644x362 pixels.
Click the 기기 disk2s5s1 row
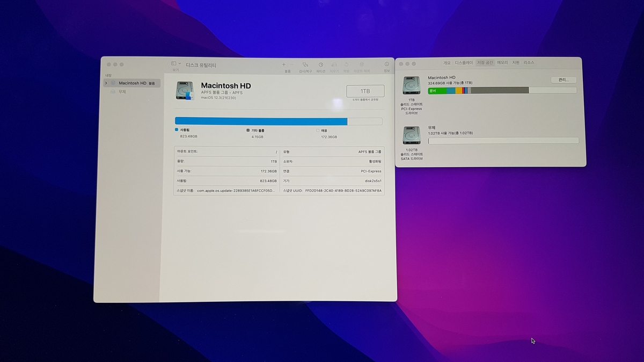tap(332, 180)
